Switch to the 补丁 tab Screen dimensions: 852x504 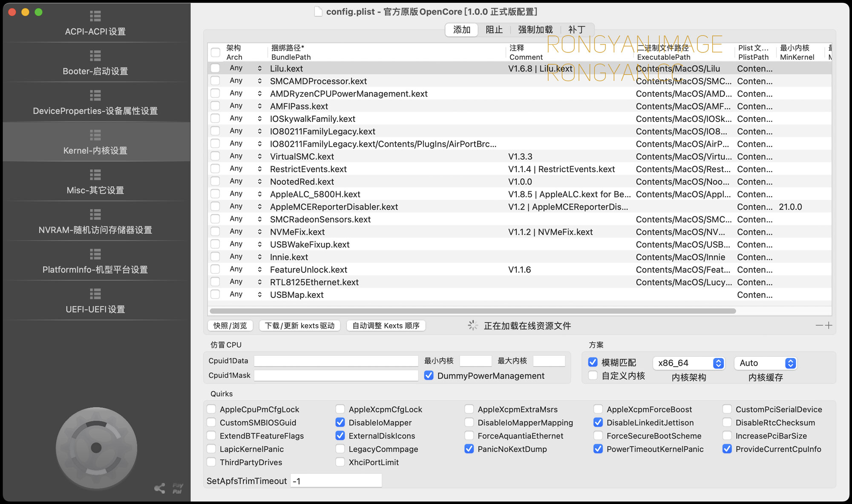pos(577,30)
